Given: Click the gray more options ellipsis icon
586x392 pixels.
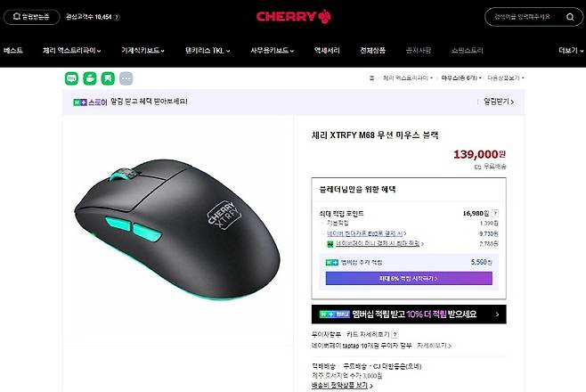Looking at the screenshot, I should coord(126,78).
